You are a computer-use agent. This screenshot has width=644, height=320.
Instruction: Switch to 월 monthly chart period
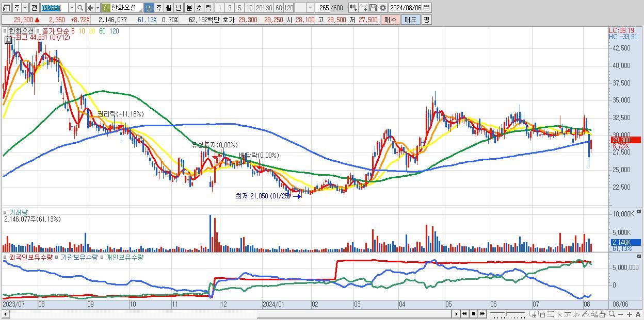click(x=168, y=8)
